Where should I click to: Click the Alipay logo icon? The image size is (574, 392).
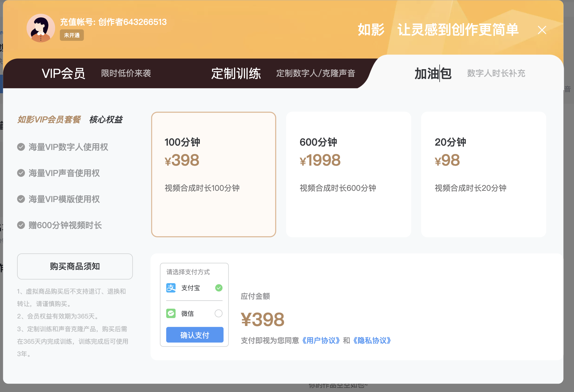171,288
